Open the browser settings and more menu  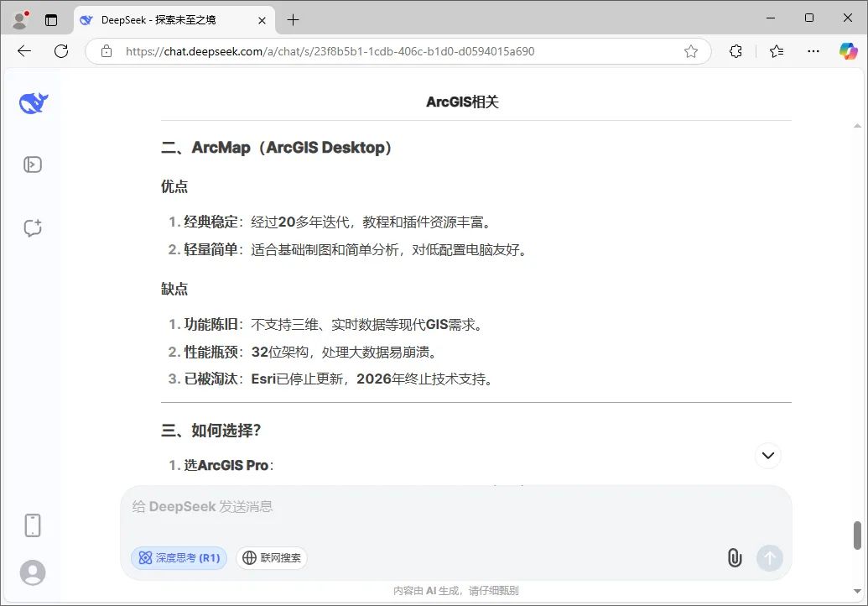point(813,51)
